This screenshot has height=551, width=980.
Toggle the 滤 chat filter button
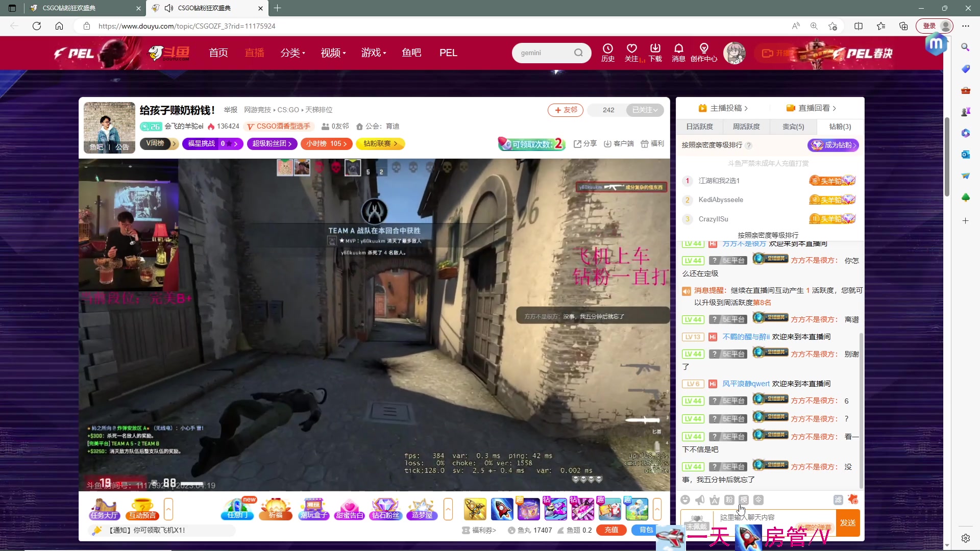click(x=838, y=500)
